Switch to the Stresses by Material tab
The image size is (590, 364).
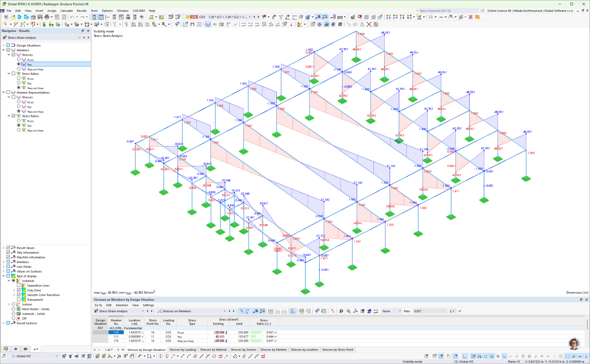click(x=213, y=350)
